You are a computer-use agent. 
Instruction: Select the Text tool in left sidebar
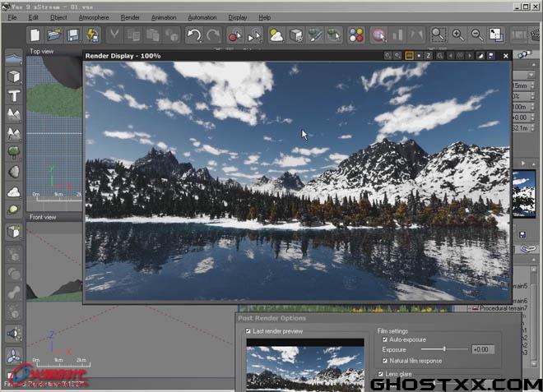[14, 95]
